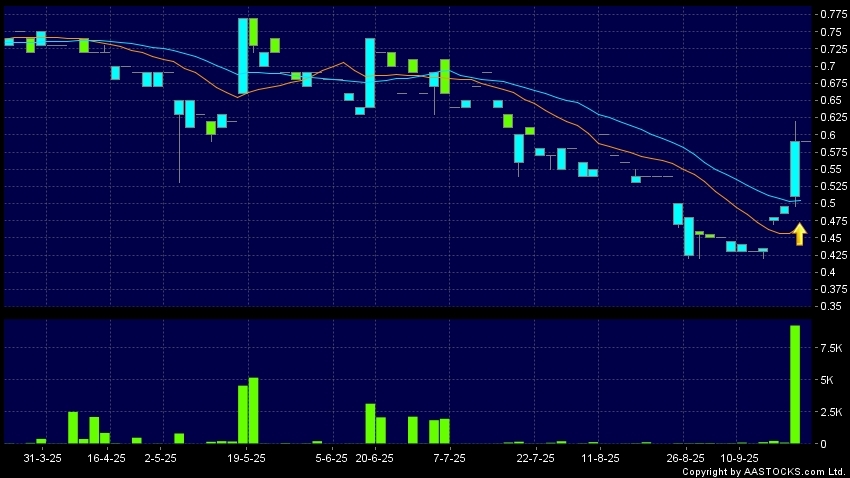Click the 11-8-25 date label
The width and height of the screenshot is (850, 478).
(x=600, y=458)
